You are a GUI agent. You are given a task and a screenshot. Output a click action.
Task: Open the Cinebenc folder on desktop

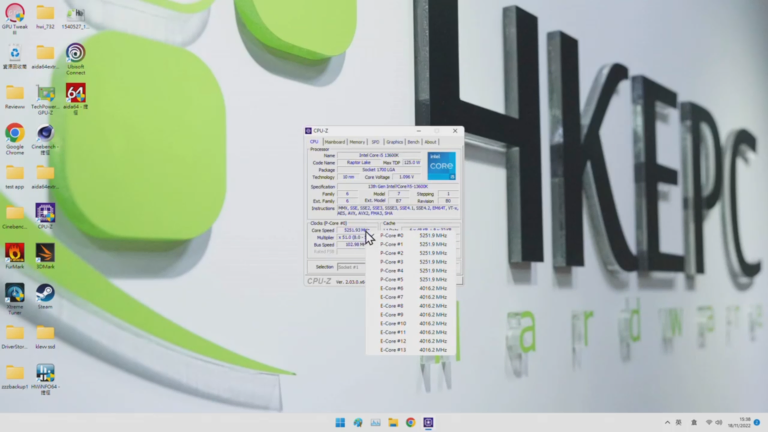[15, 217]
